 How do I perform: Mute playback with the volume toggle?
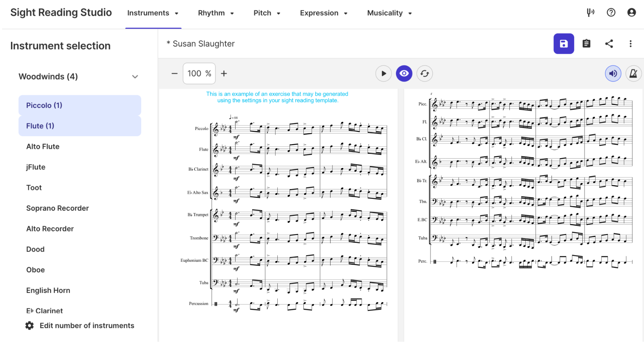[x=613, y=73]
